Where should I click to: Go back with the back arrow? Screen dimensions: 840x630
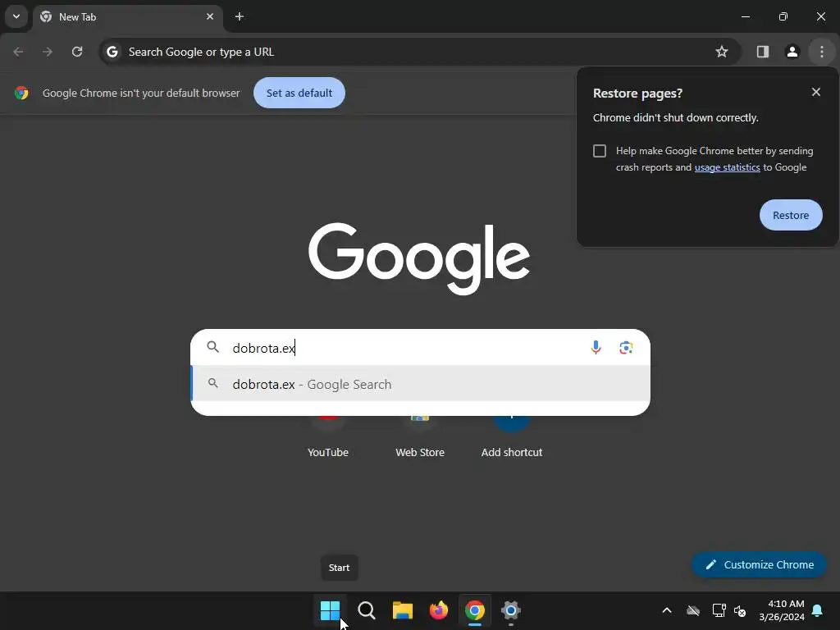tap(18, 52)
